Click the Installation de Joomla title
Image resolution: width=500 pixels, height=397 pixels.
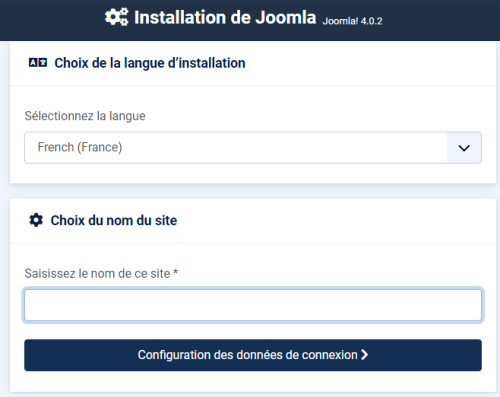(x=225, y=17)
